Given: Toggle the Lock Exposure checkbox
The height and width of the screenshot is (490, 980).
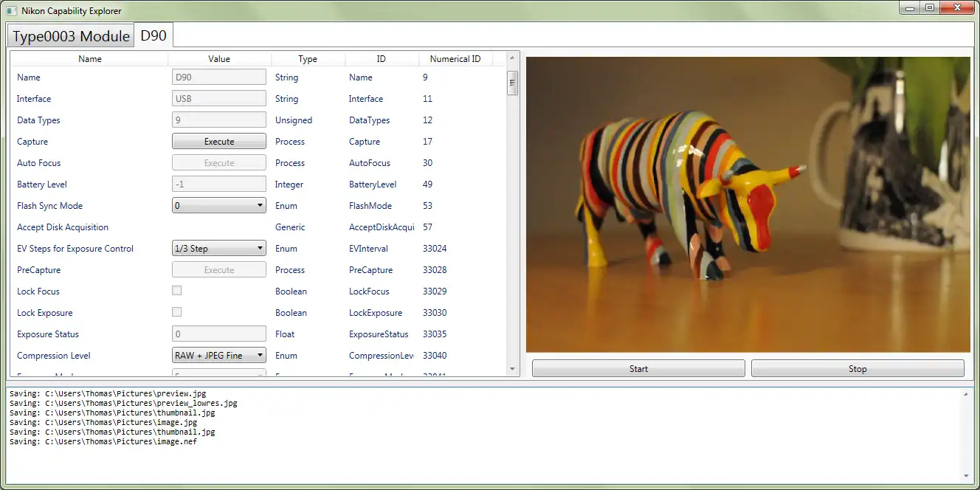Looking at the screenshot, I should coord(177,312).
